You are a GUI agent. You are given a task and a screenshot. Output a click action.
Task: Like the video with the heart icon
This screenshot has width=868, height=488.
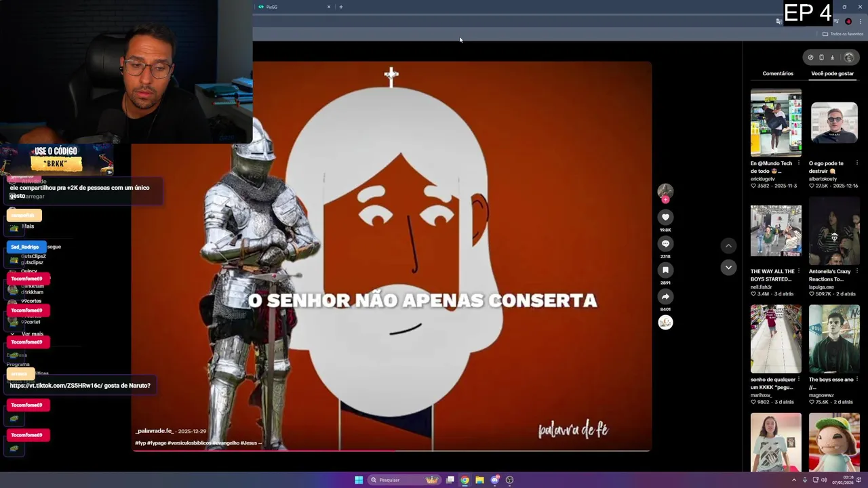(665, 218)
